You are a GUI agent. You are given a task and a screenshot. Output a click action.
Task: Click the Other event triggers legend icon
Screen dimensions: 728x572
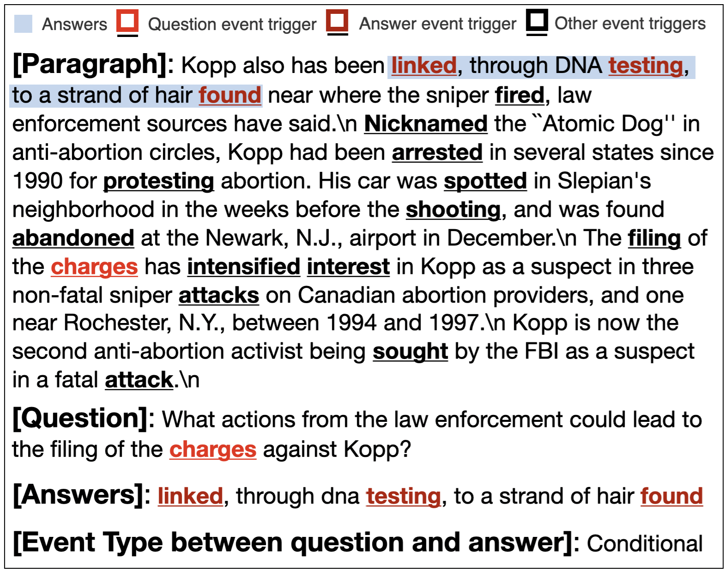tap(537, 22)
